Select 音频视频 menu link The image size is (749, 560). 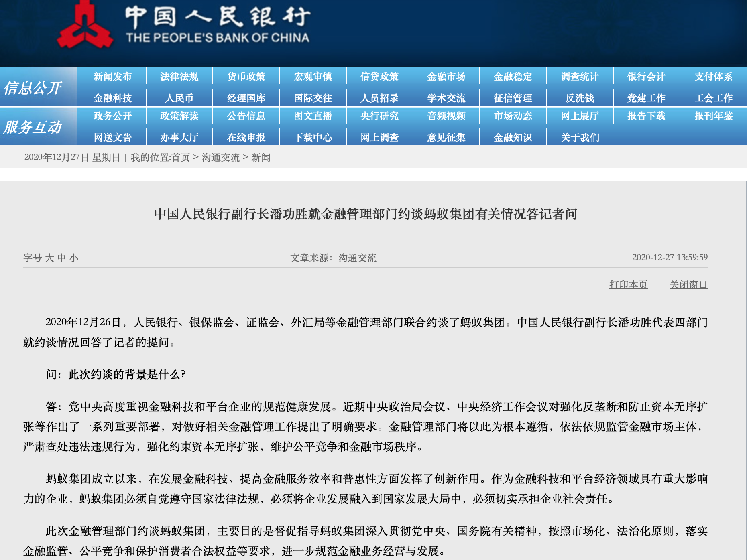point(446,116)
